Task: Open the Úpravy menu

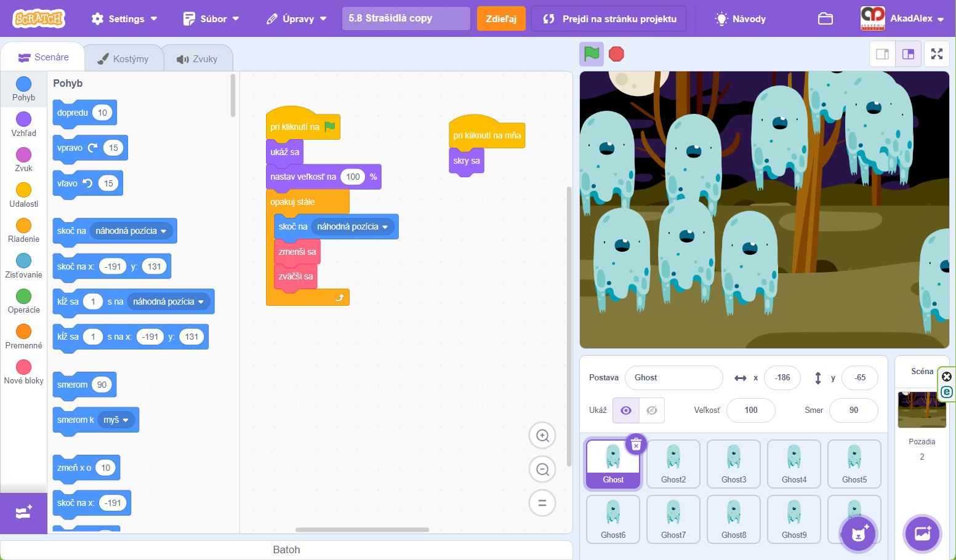Action: 297,18
